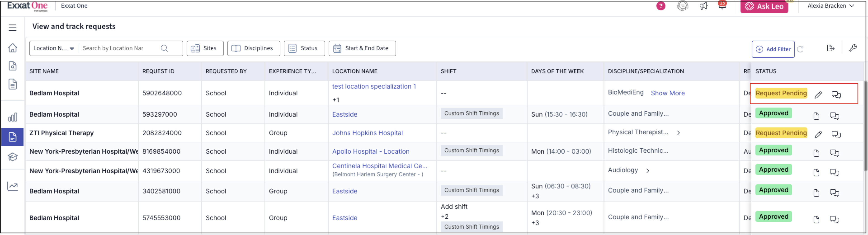
Task: Go to Home via sidebar icon
Action: click(12, 48)
